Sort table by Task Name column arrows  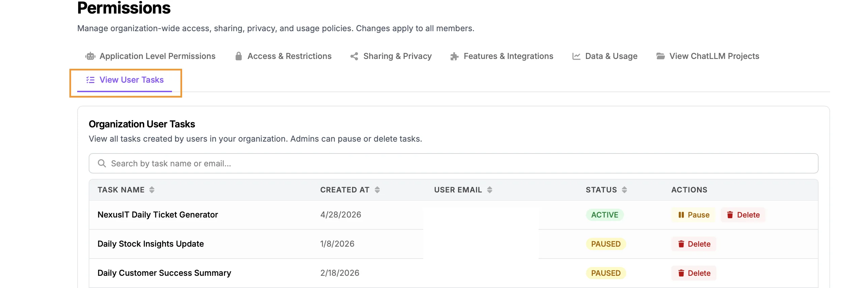pos(152,190)
